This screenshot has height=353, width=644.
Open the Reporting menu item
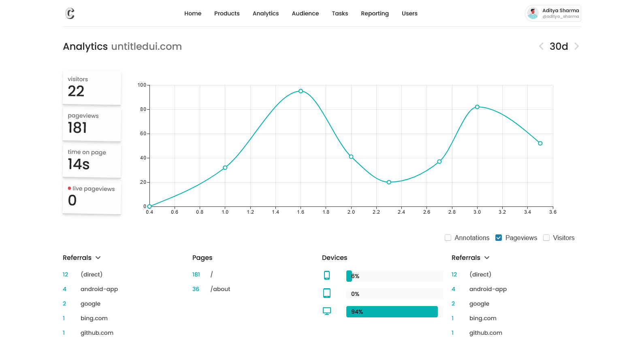tap(375, 13)
